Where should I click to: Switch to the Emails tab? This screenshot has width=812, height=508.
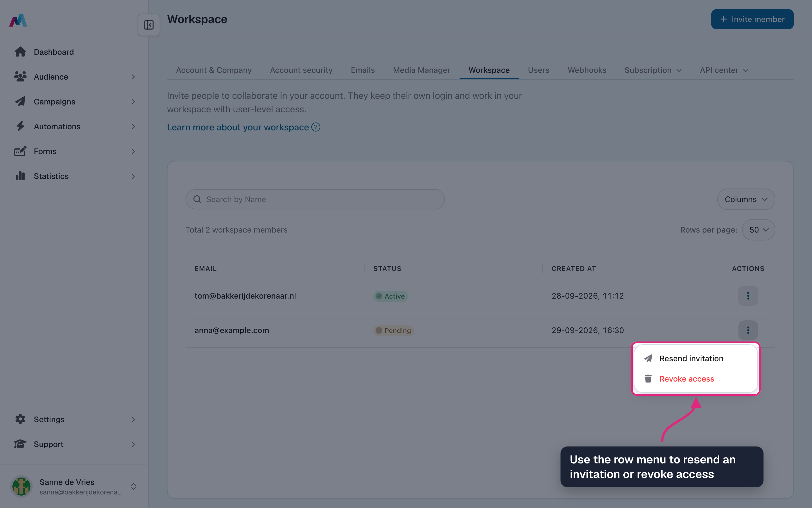tap(363, 70)
